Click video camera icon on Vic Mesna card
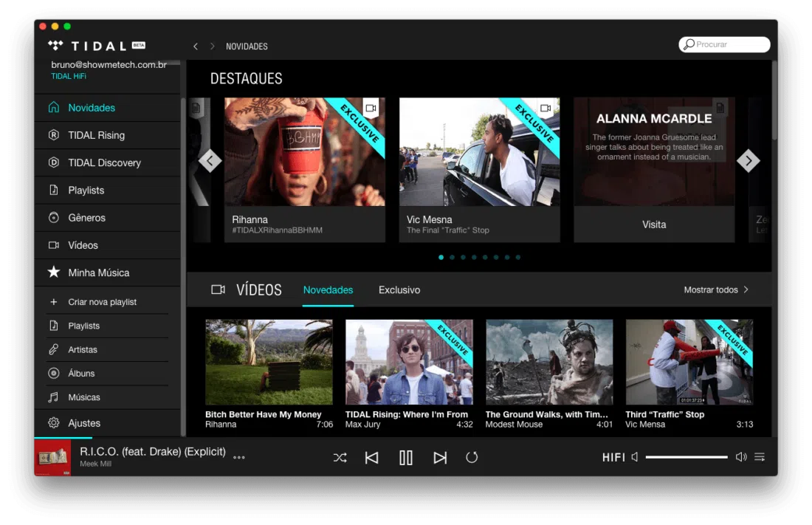 point(546,108)
